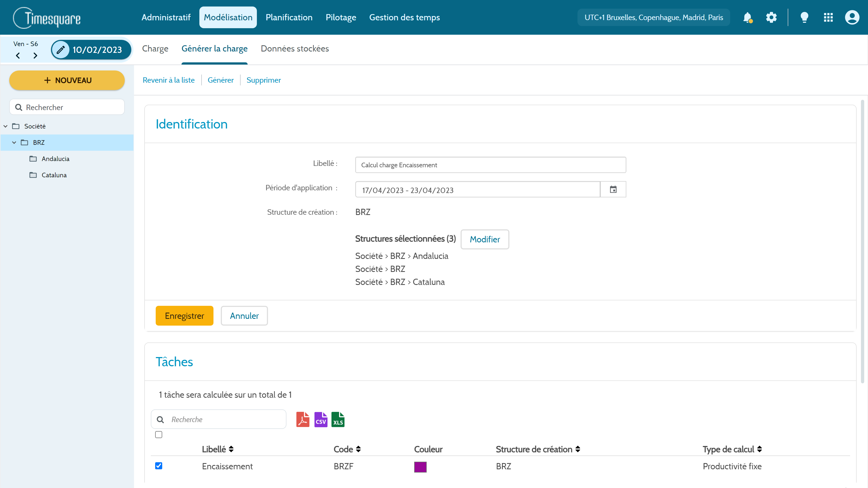Open the period calendar picker

(x=613, y=190)
